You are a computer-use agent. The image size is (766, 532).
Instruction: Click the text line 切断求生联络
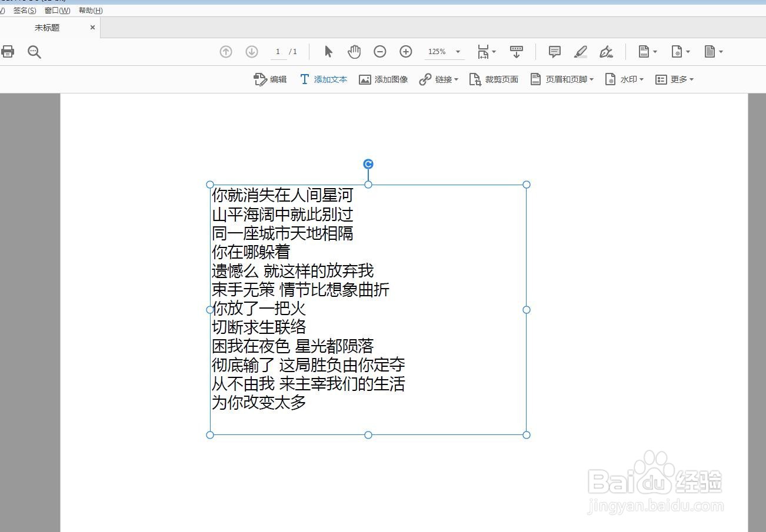[259, 327]
